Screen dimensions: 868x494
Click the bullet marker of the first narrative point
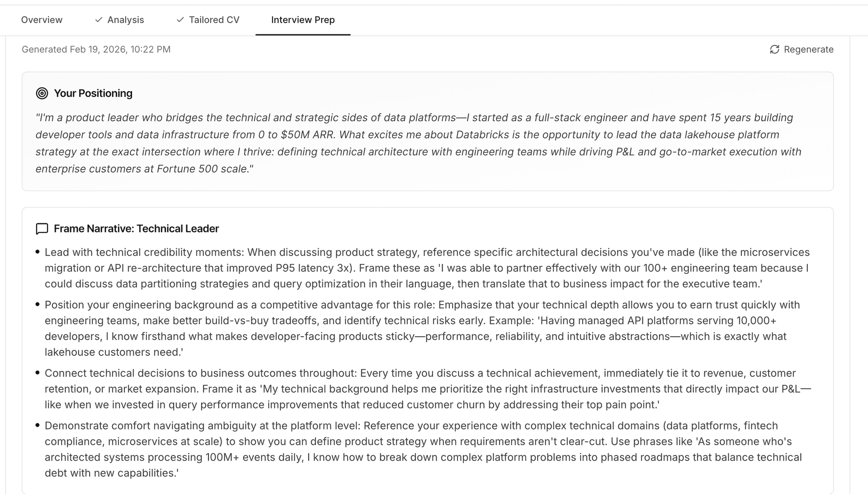pos(38,251)
